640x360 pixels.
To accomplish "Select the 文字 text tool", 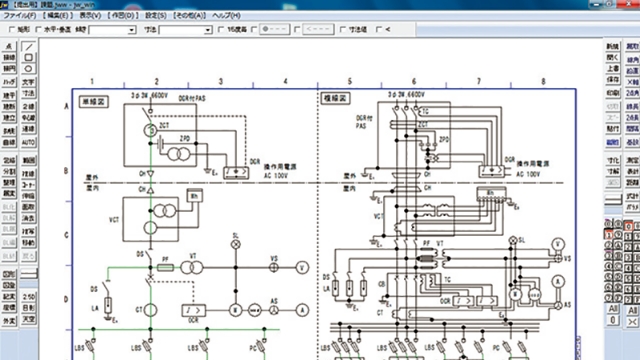I will pos(29,82).
